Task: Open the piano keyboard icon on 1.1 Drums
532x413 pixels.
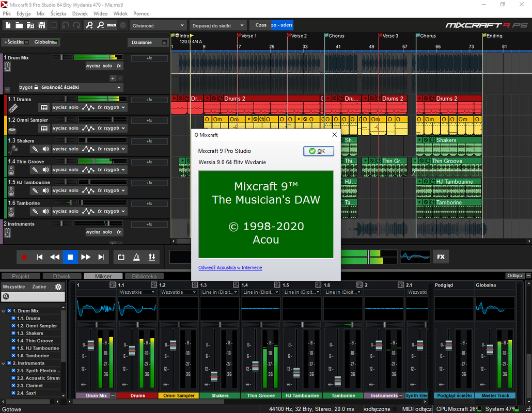Action: [44, 107]
